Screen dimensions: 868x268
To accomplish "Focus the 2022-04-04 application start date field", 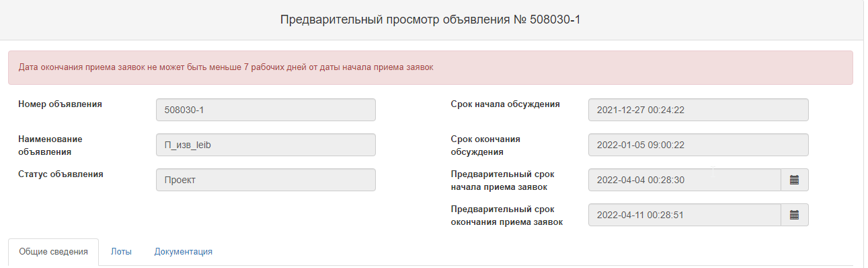I will pyautogui.click(x=684, y=180).
